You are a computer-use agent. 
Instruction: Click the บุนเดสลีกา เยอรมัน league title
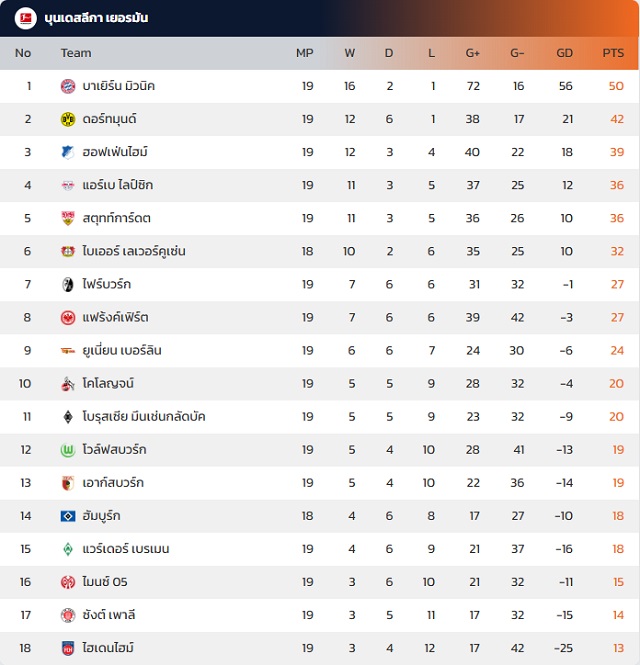pos(96,18)
